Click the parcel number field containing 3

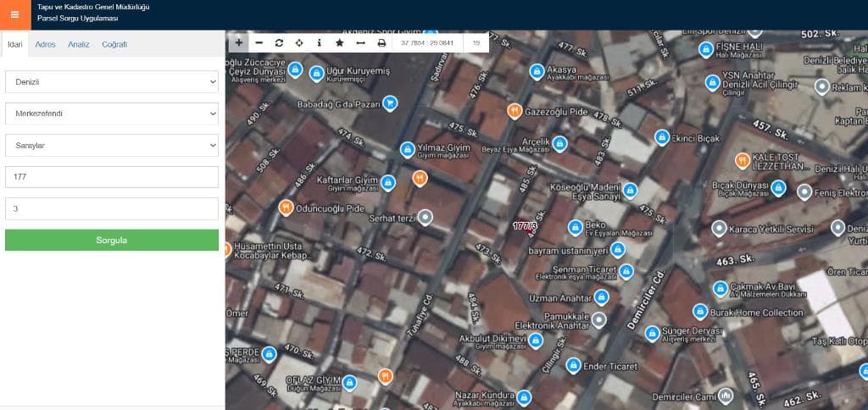pyautogui.click(x=112, y=209)
